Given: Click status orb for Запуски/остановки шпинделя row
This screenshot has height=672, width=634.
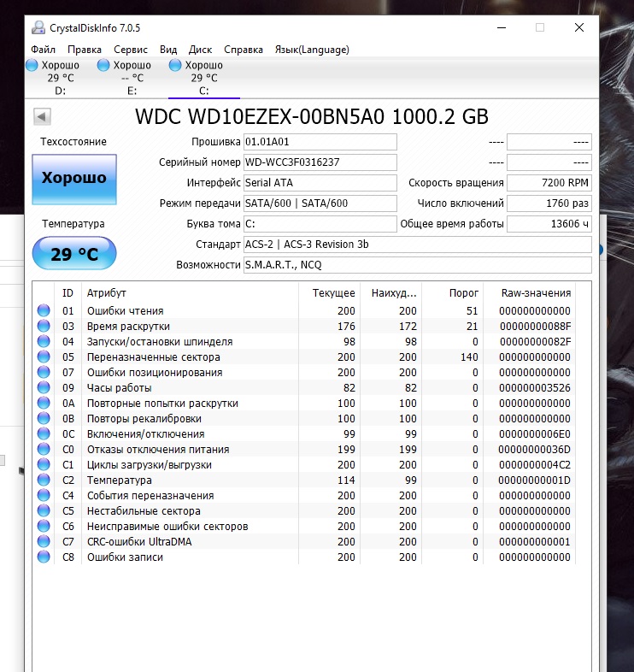Looking at the screenshot, I should pos(44,341).
